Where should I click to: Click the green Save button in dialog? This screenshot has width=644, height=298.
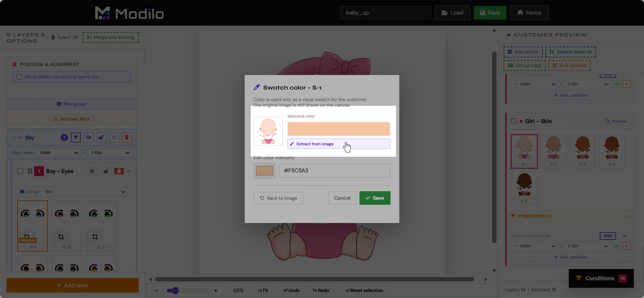(375, 198)
